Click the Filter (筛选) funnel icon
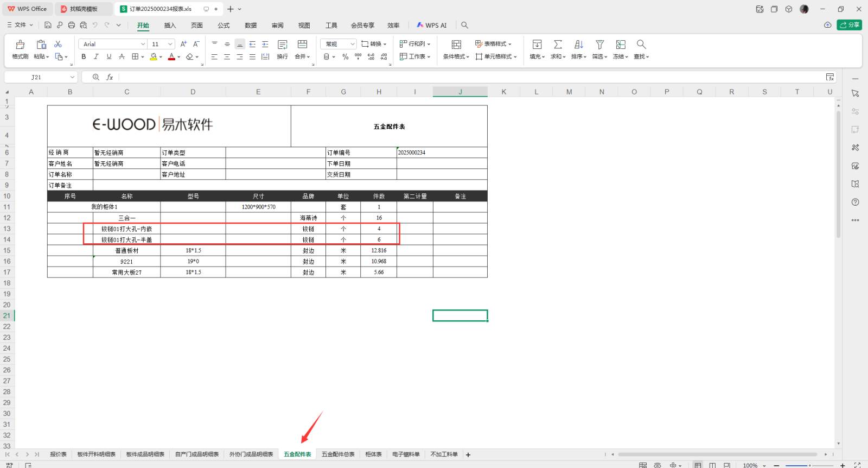868x468 pixels. tap(599, 45)
